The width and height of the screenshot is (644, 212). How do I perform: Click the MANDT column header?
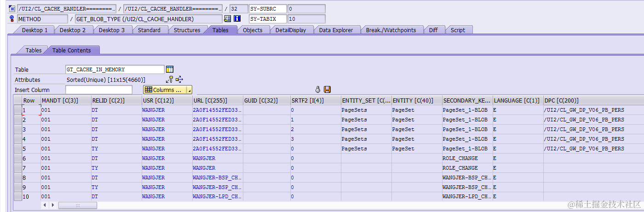pyautogui.click(x=66, y=100)
